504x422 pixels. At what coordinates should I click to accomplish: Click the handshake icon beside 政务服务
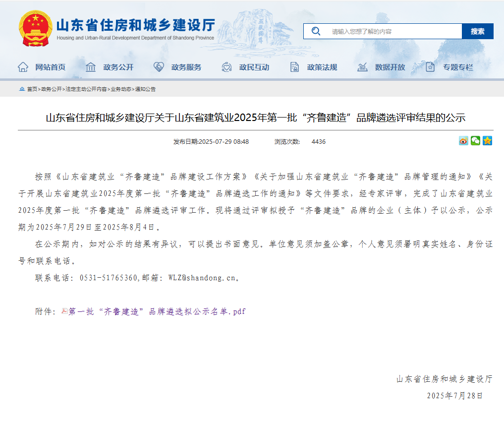(x=159, y=66)
